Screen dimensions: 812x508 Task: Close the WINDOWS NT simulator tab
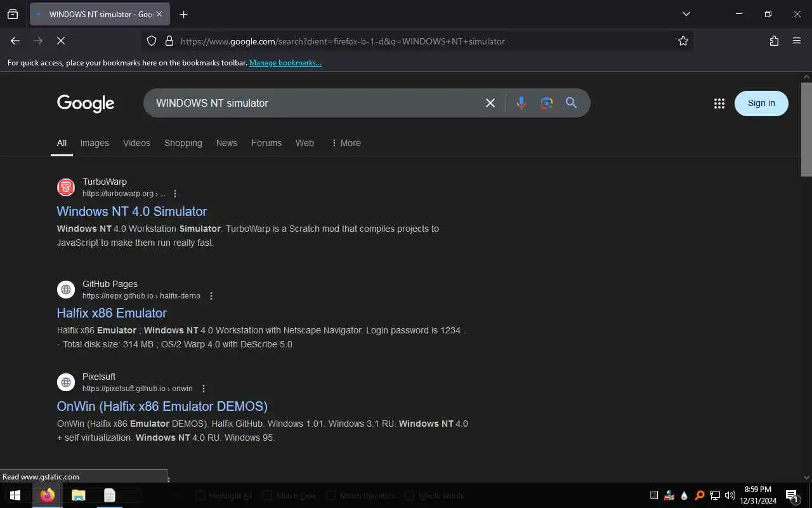pyautogui.click(x=159, y=14)
